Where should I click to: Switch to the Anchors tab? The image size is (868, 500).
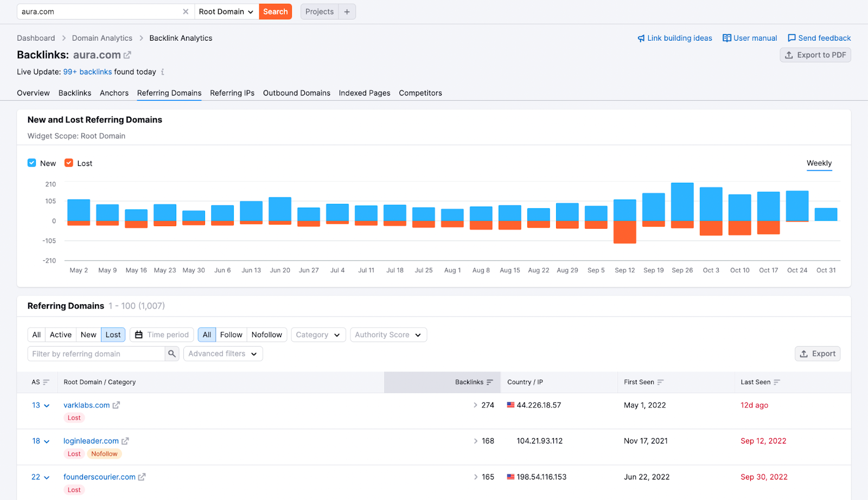click(114, 93)
